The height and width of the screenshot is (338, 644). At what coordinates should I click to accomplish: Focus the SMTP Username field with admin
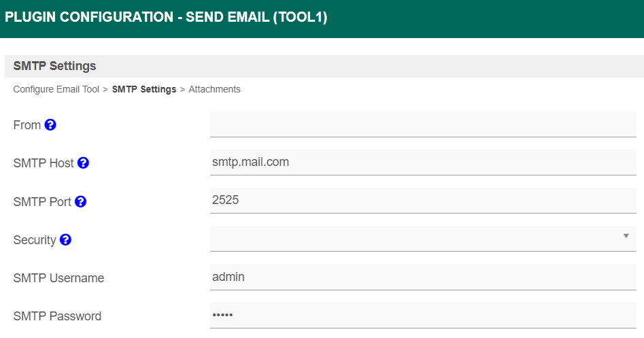click(422, 277)
